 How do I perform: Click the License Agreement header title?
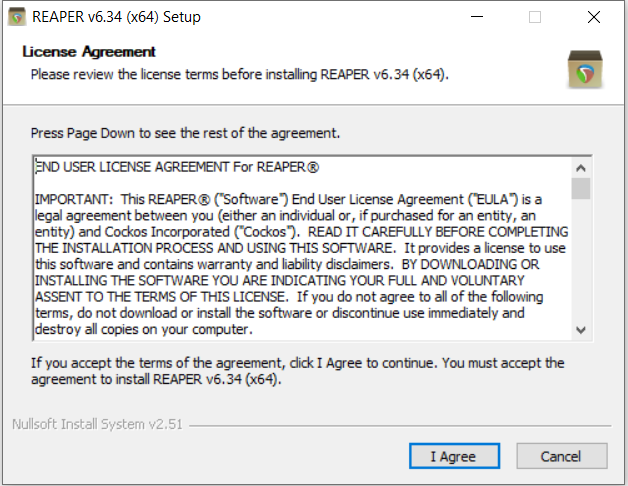pyautogui.click(x=89, y=52)
